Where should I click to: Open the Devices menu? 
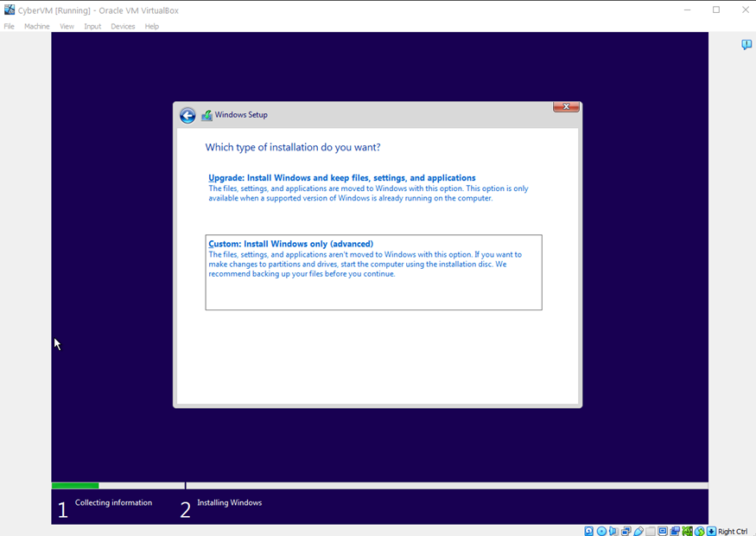pos(123,27)
